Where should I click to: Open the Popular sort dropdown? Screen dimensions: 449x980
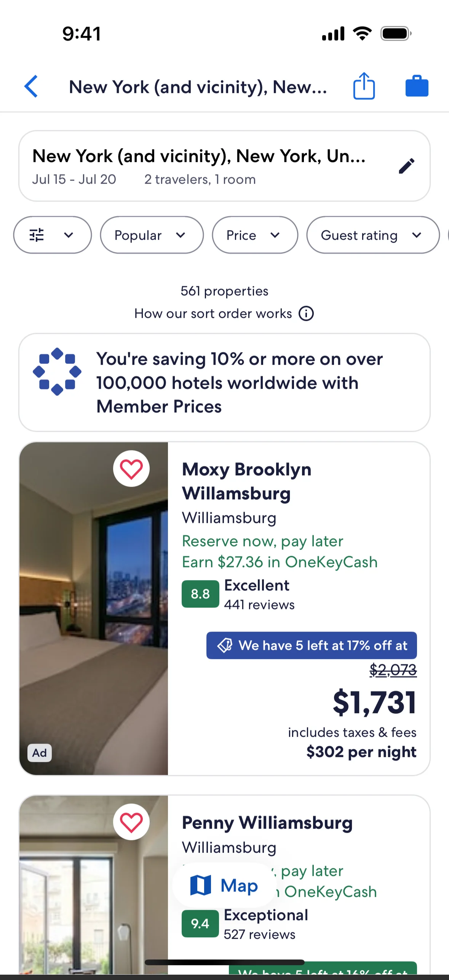coord(152,235)
